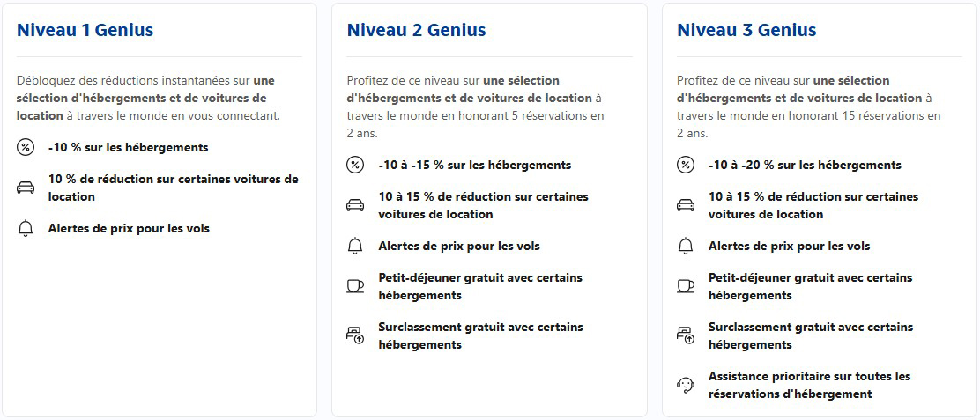The width and height of the screenshot is (980, 420).
Task: Click the car icon in Niveau 3 card
Action: (x=685, y=205)
